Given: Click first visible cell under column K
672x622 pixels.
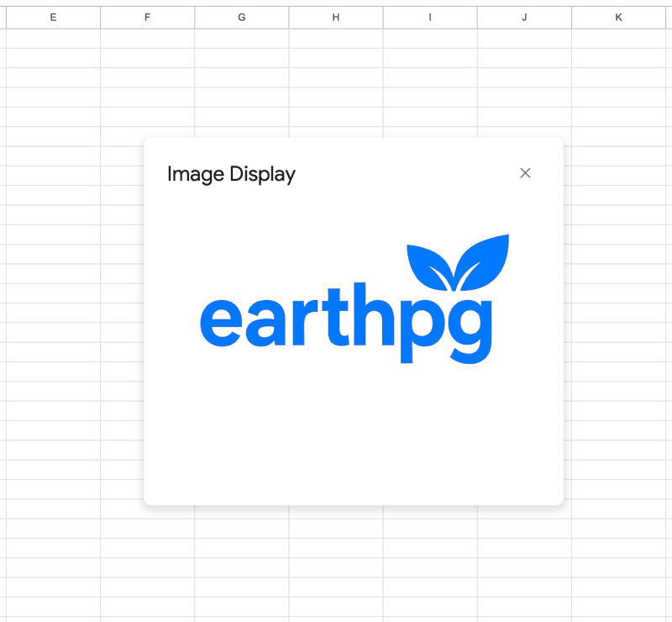Looking at the screenshot, I should click(x=619, y=39).
